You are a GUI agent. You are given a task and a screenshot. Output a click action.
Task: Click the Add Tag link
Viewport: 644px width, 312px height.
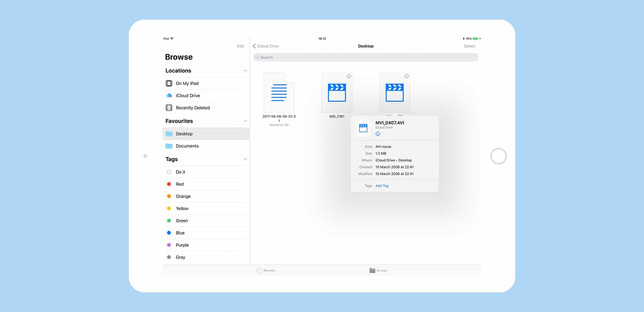[x=382, y=186]
